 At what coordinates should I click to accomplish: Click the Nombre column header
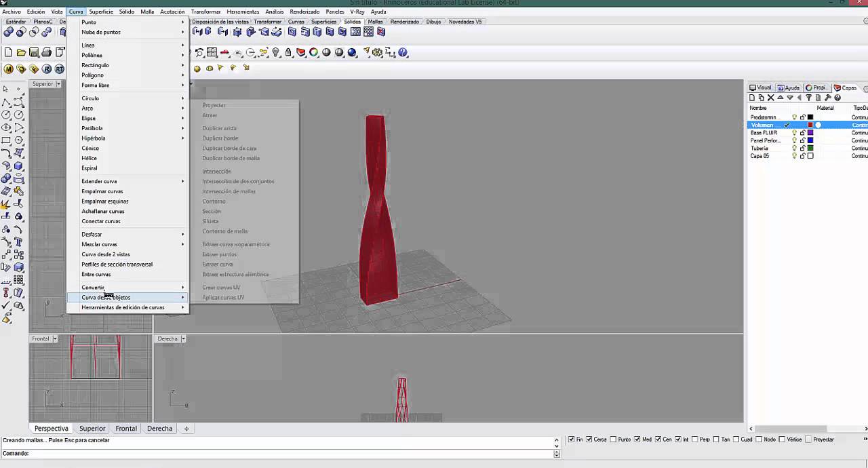pos(758,108)
